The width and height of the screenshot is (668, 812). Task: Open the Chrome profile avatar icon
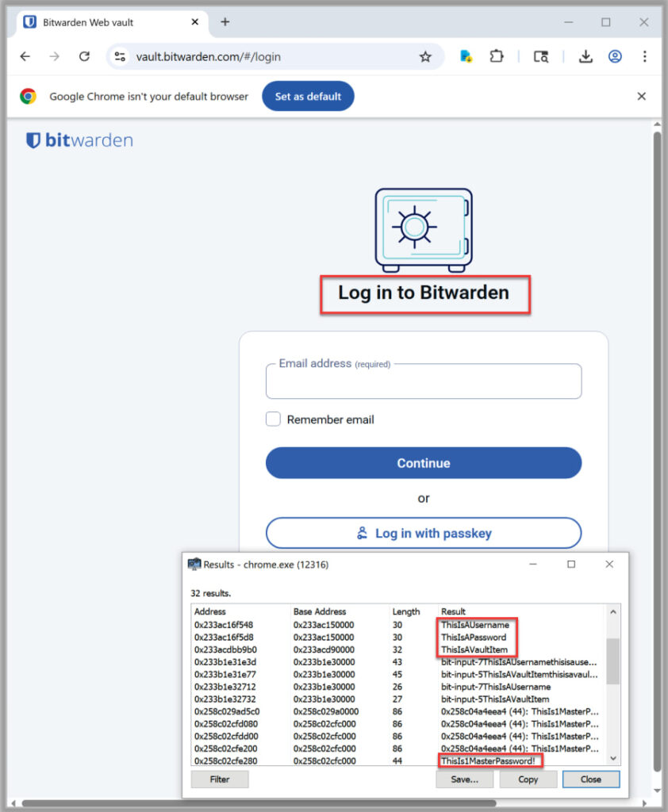point(615,56)
